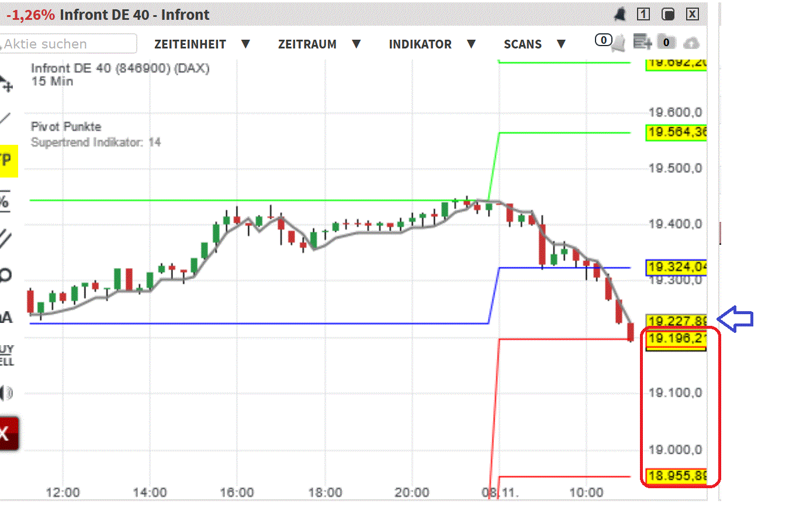The width and height of the screenshot is (803, 532).
Task: Select the circle drawing tool
Action: click(5, 275)
